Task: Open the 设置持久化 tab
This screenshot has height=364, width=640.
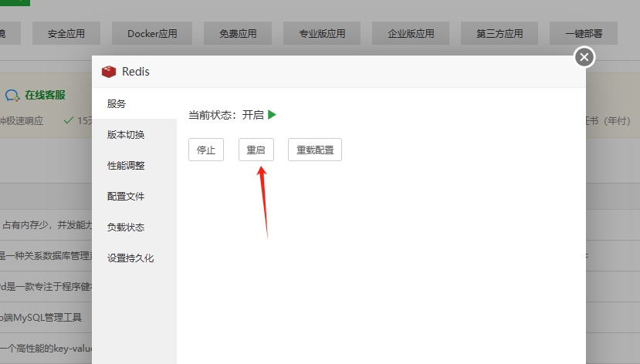Action: [130, 258]
